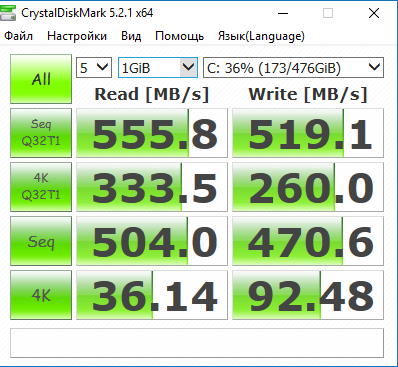398x367 pixels.
Task: Click the 4K read value 36.14
Action: tap(152, 295)
